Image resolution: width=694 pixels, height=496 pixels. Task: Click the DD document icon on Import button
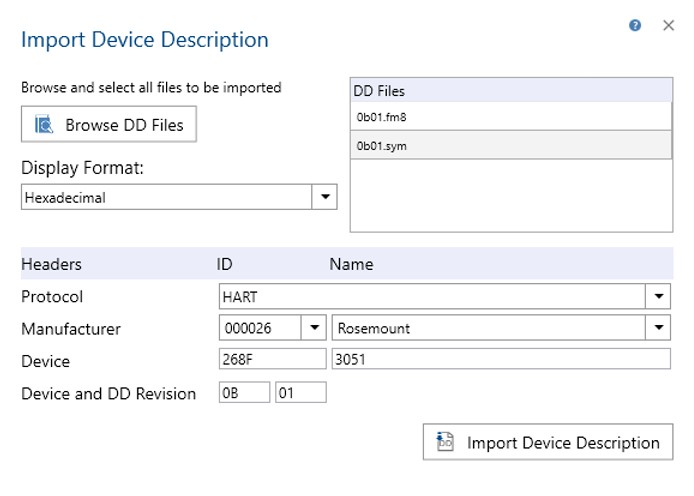tap(445, 442)
